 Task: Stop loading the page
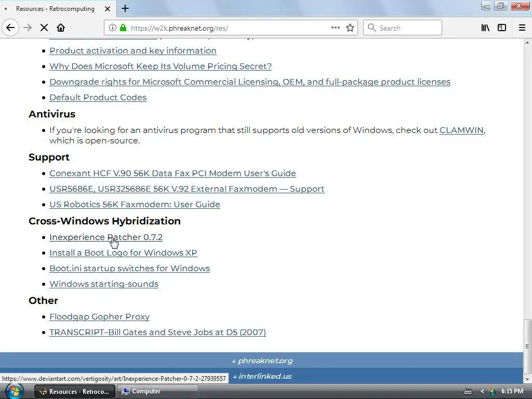click(44, 28)
